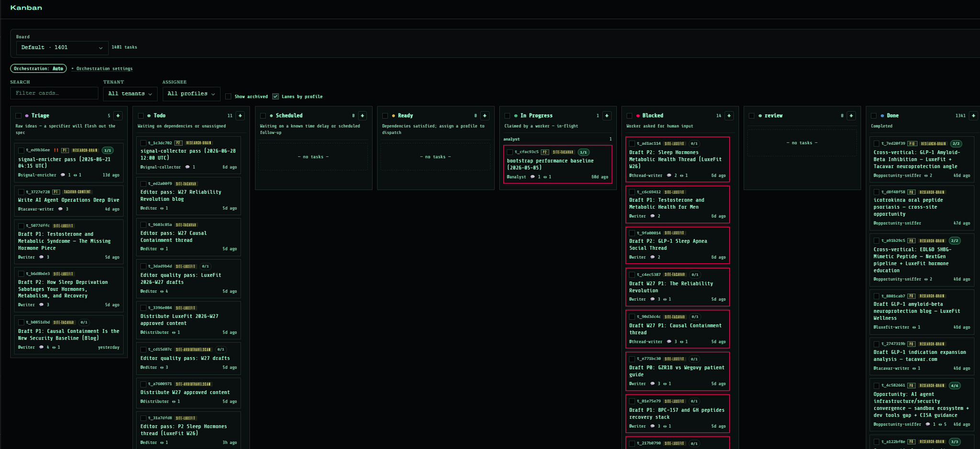Screen dimensions: 980x449
Task: Select all cards in Todo column checkbox
Action: pos(141,116)
